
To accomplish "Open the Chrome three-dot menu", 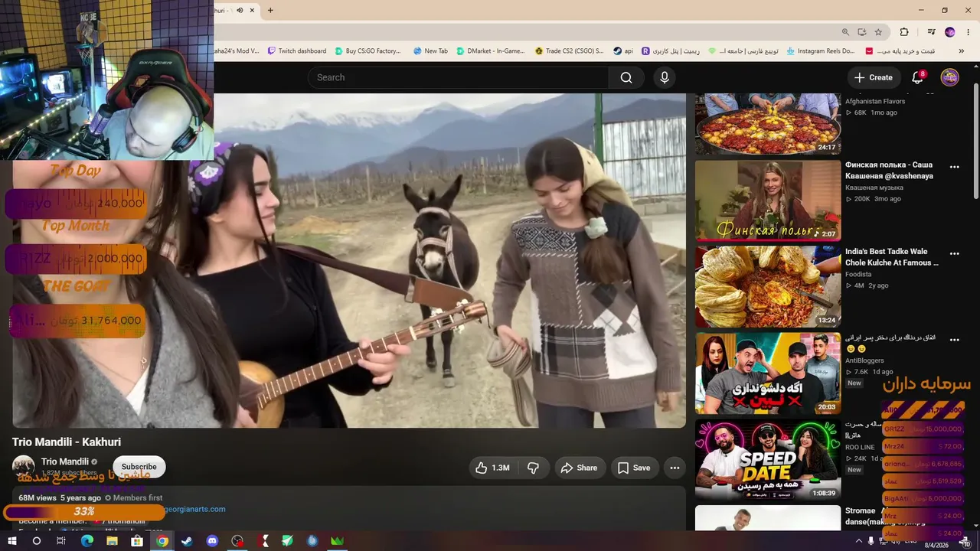I will pyautogui.click(x=969, y=32).
